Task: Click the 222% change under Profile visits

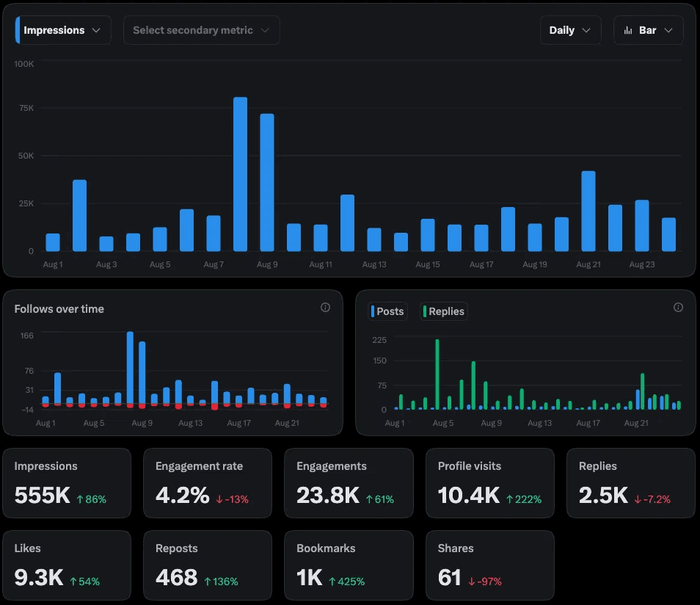Action: click(524, 499)
